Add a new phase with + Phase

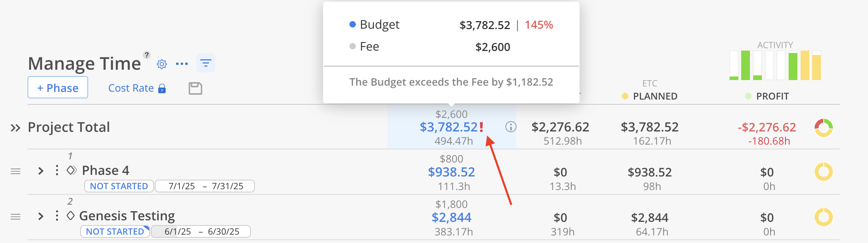(x=58, y=88)
